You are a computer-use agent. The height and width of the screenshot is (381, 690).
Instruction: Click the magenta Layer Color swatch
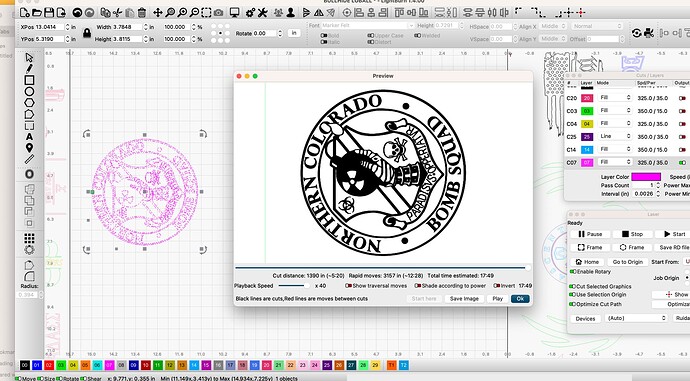point(646,177)
